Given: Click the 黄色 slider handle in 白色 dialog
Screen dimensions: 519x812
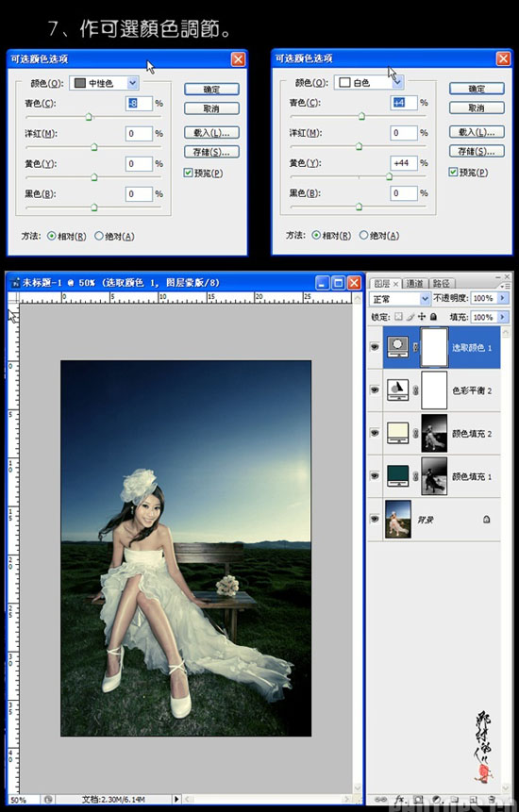Looking at the screenshot, I should (389, 176).
